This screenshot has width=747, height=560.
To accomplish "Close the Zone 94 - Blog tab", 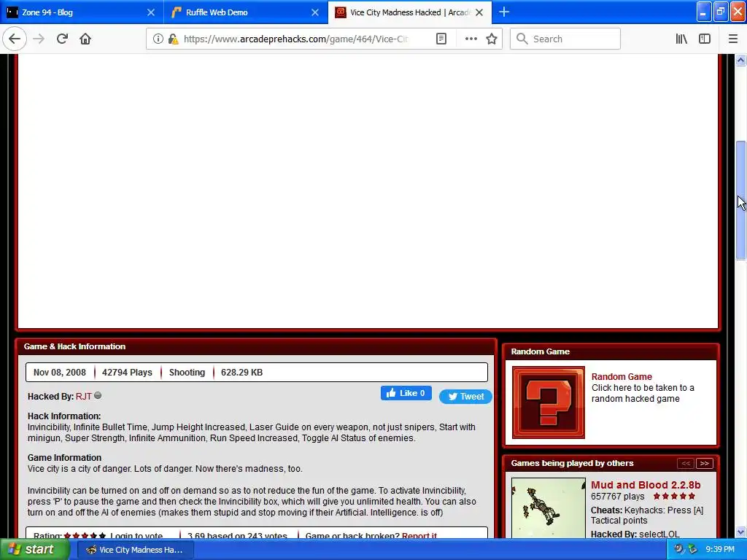I will tap(150, 12).
